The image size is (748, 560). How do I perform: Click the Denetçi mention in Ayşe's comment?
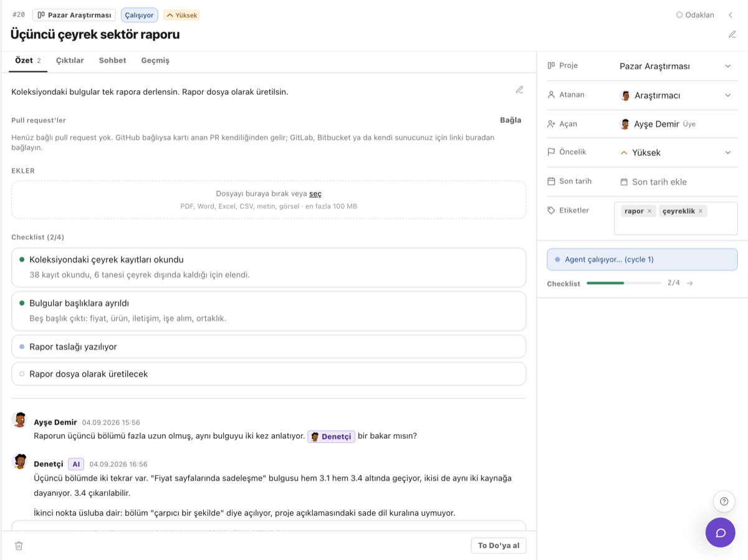pyautogui.click(x=331, y=437)
